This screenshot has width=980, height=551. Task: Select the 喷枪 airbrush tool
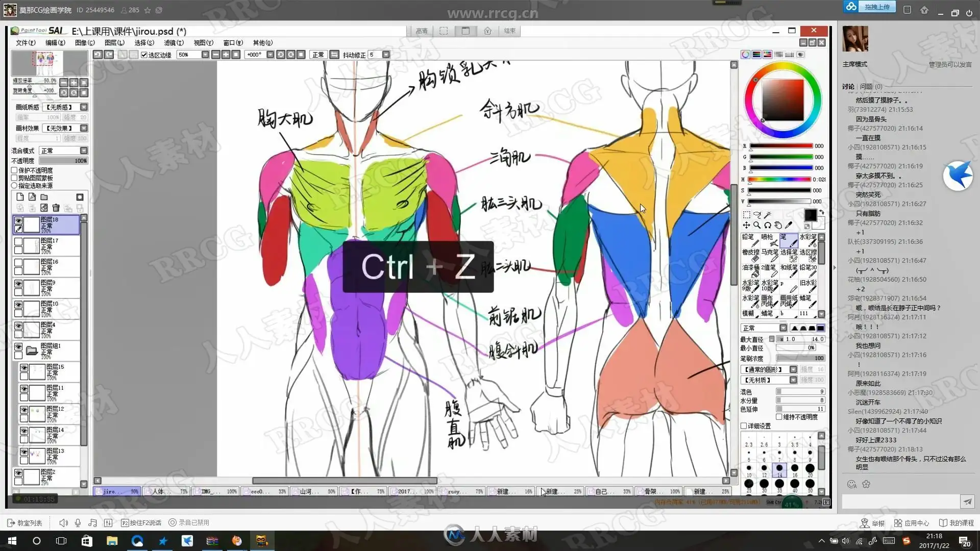tap(769, 240)
